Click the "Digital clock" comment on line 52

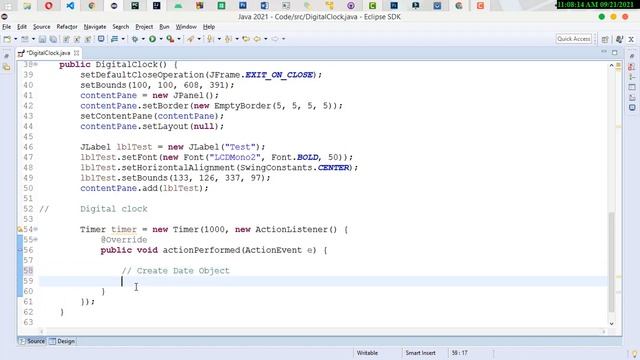point(114,209)
